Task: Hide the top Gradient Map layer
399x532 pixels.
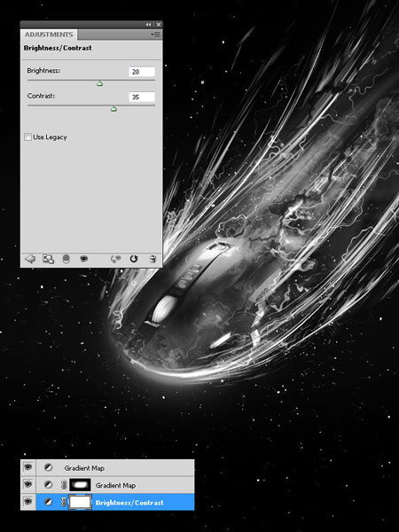Action: coord(27,467)
